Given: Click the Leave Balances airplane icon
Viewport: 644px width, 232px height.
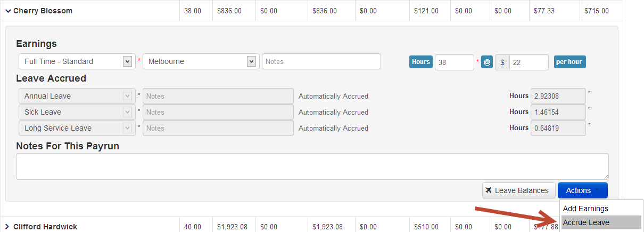Looking at the screenshot, I should 489,190.
